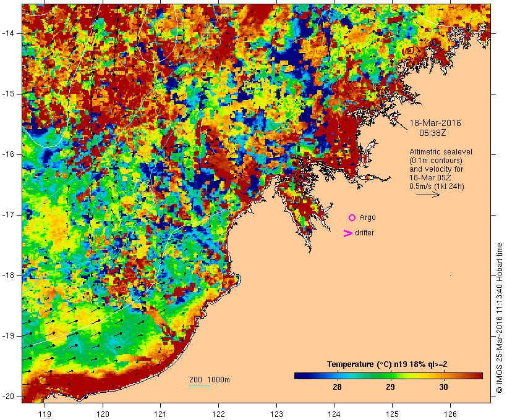Click the -20 latitude axis label

coord(8,397)
